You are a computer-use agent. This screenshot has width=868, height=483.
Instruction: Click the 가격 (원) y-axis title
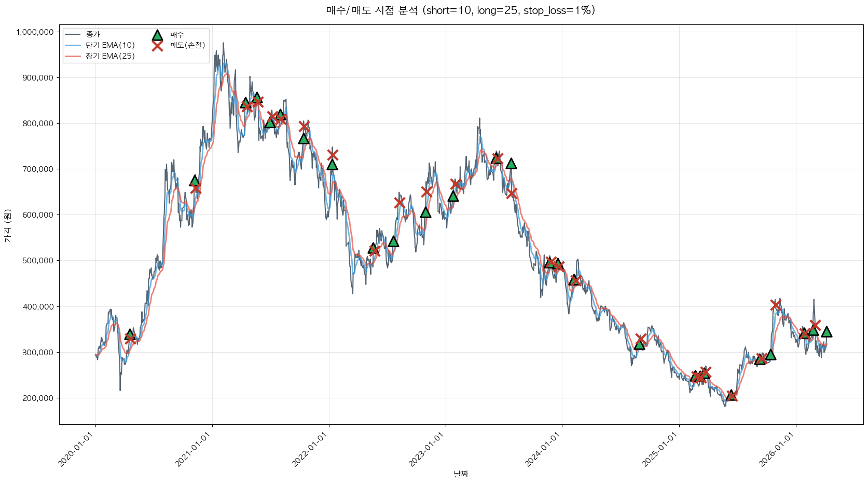coord(7,225)
